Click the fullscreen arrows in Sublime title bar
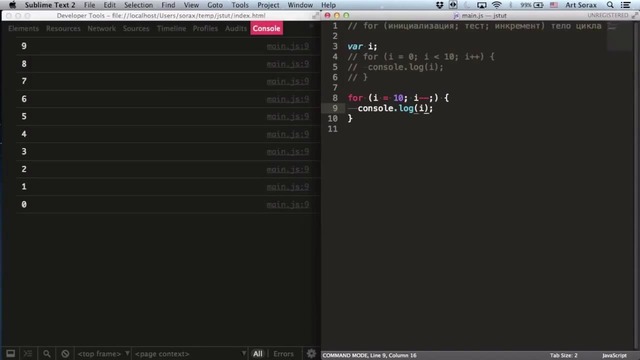 click(634, 16)
